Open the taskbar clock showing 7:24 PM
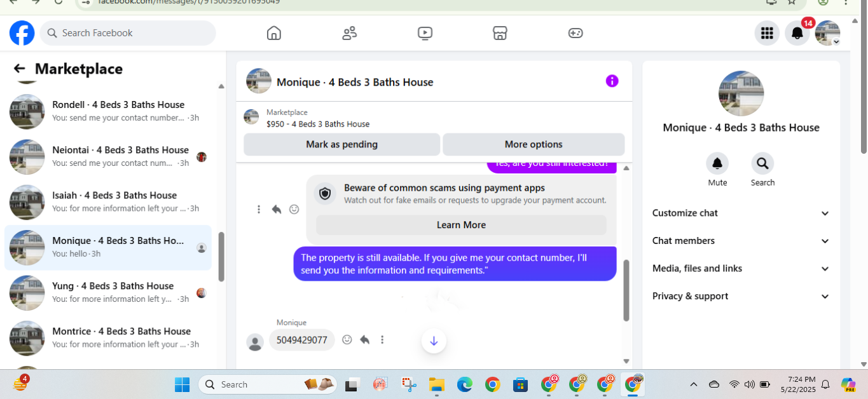Screen dimensions: 868x399 (x=797, y=384)
